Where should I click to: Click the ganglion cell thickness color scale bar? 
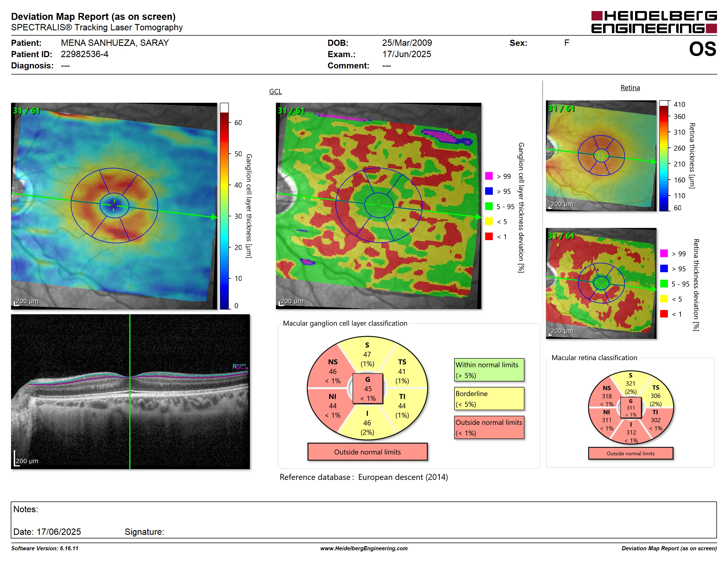coord(224,206)
